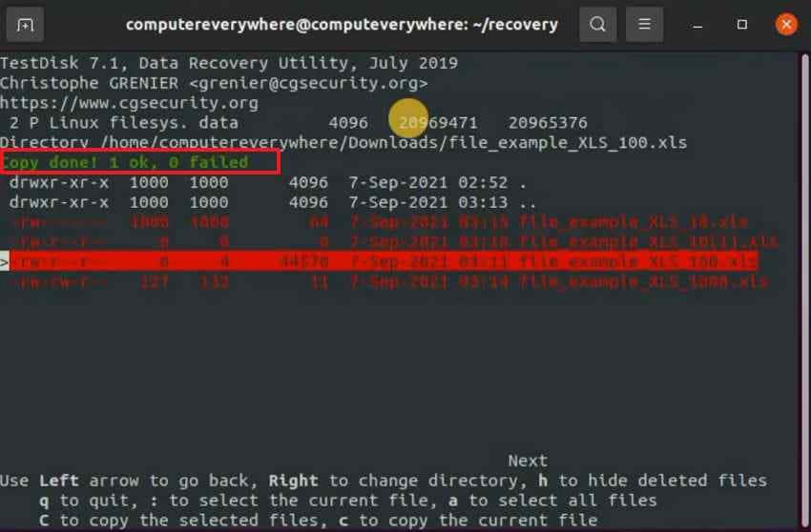Screen dimensions: 811x532
Task: Select the file_example_XLS_1000.xls row
Action: pyautogui.click(x=388, y=282)
